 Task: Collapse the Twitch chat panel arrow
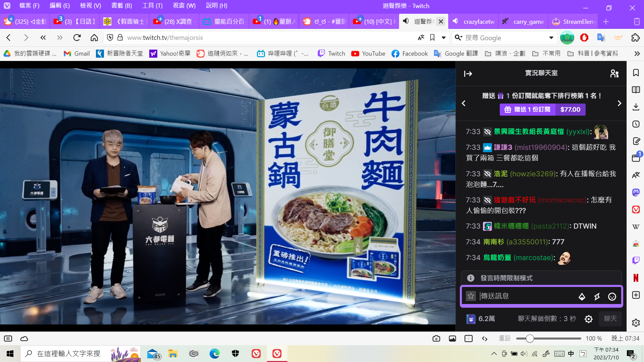pyautogui.click(x=468, y=73)
